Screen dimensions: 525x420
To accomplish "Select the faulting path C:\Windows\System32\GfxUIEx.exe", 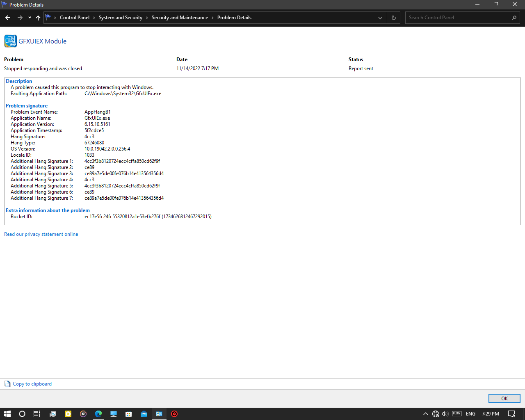I will coord(123,94).
